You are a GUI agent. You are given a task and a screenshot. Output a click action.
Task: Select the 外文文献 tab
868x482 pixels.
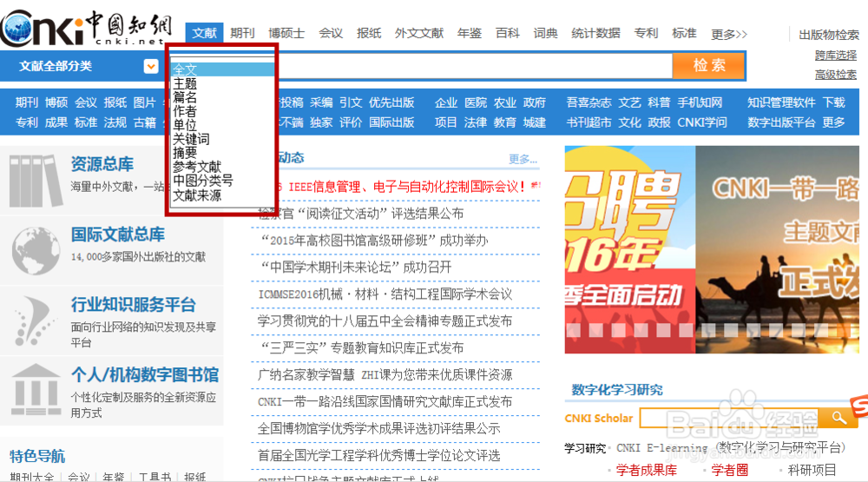pos(419,33)
